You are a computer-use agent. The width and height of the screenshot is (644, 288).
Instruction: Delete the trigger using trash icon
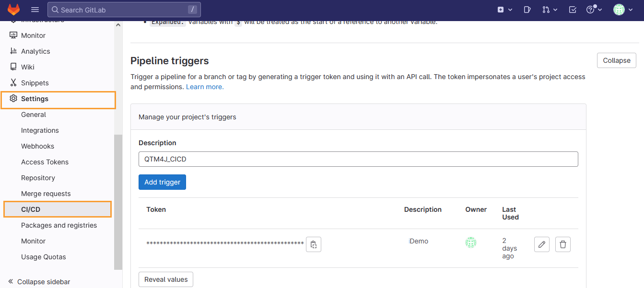point(562,244)
